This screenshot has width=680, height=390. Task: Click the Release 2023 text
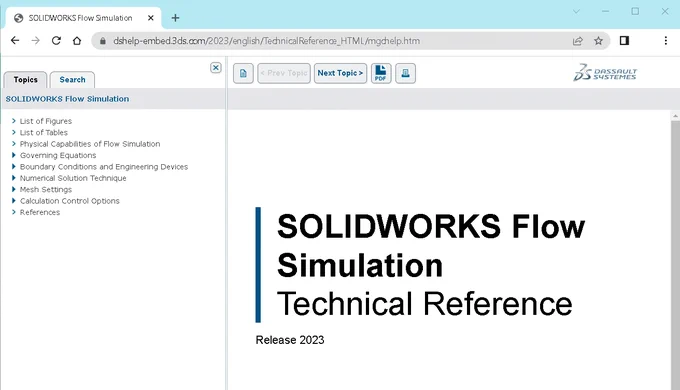click(290, 340)
